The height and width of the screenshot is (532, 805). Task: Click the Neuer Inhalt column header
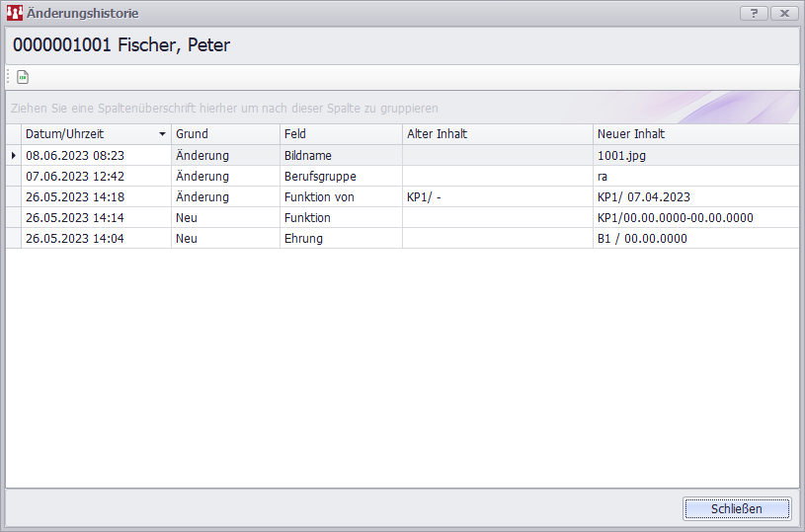coord(695,134)
